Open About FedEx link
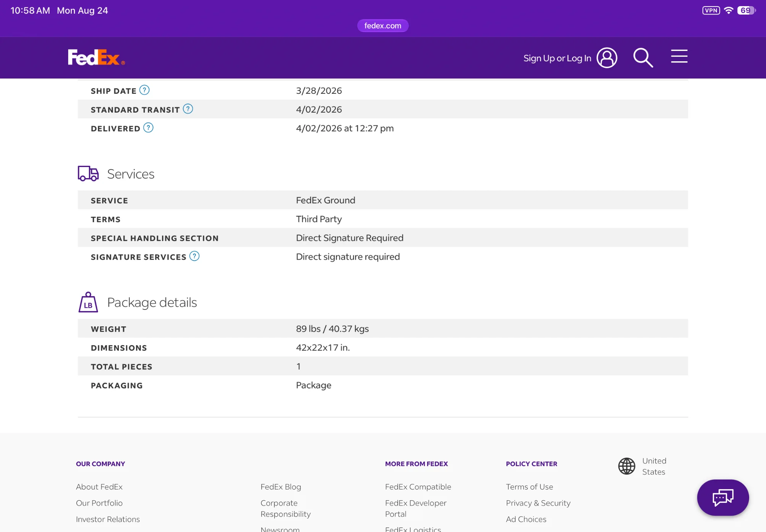 point(99,487)
